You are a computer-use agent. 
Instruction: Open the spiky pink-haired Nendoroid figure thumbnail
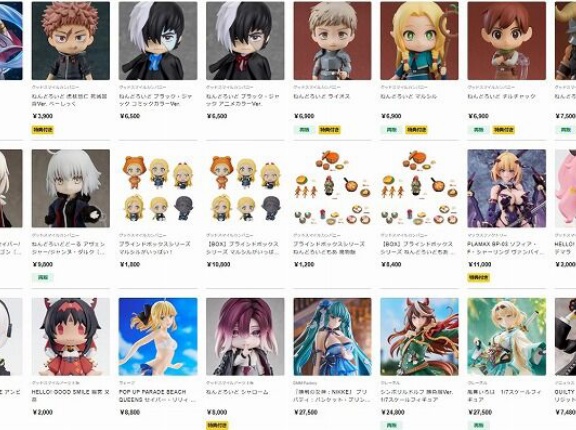tap(71, 40)
